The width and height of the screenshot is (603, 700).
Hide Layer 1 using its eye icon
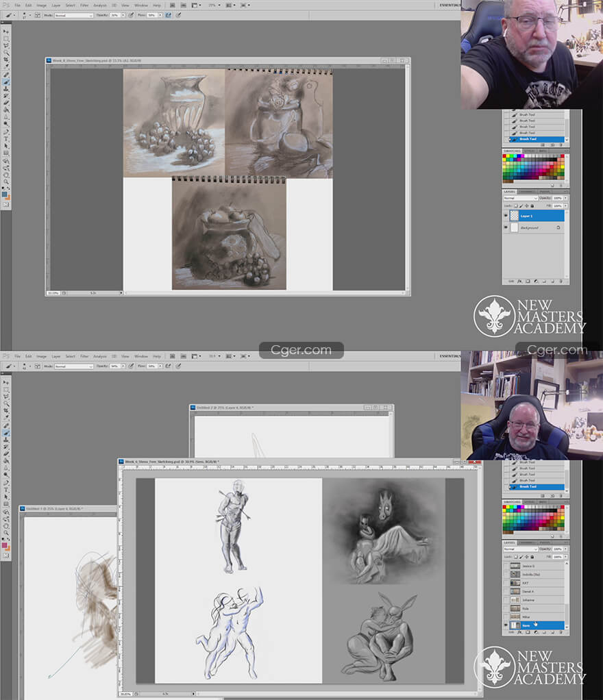(x=506, y=216)
